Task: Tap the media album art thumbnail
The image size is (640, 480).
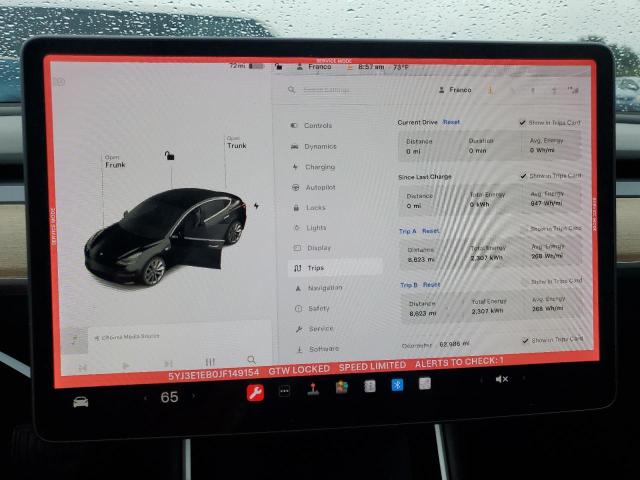Action: pyautogui.click(x=75, y=340)
